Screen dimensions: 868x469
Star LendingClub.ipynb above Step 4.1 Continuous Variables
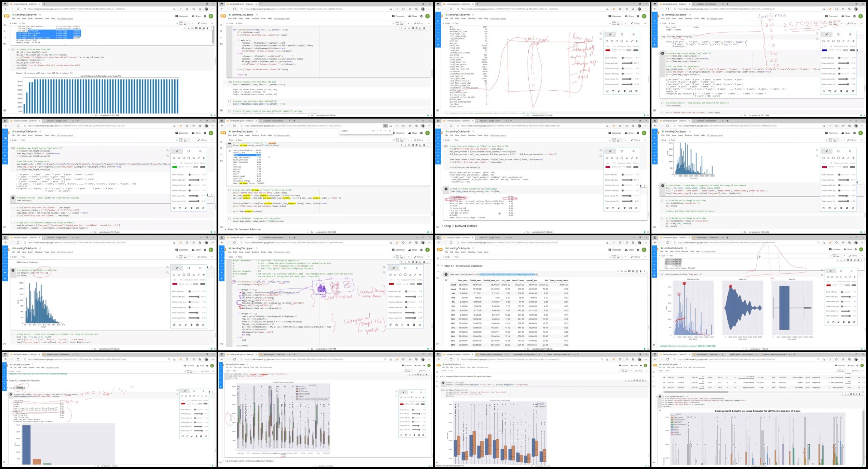473,248
